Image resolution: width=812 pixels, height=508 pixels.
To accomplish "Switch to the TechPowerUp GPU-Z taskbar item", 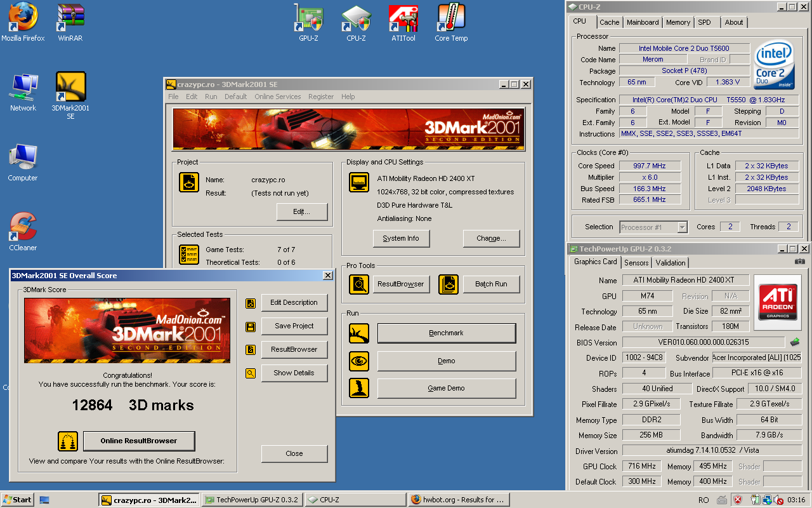I will (252, 500).
